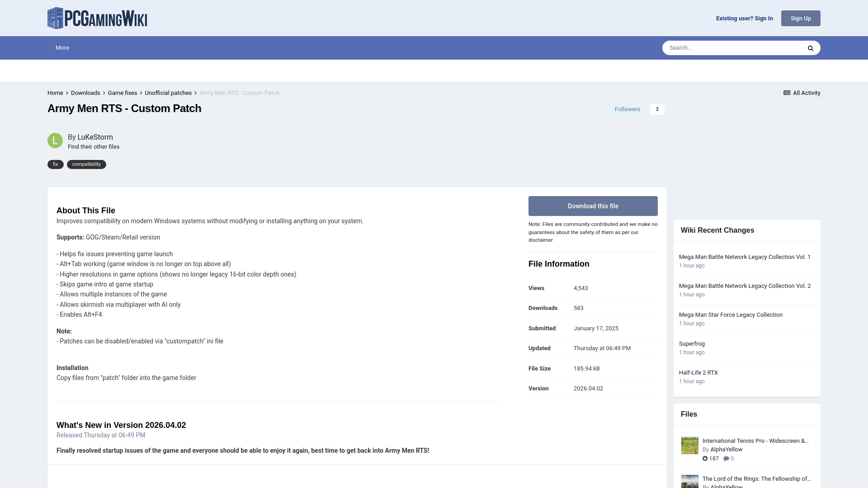Go to the Game fixes breadcrumb
This screenshot has width=868, height=488.
coord(123,93)
